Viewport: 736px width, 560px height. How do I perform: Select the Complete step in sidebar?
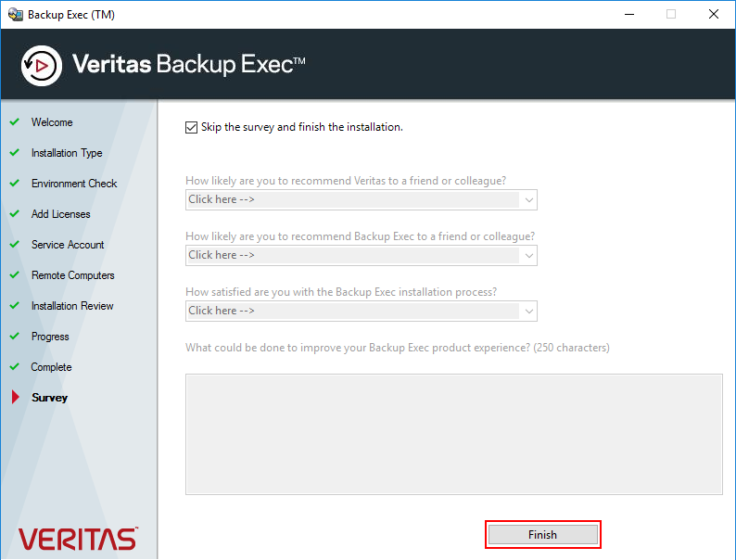[51, 366]
